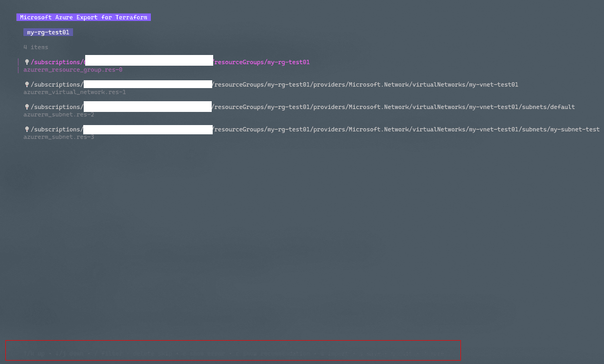604x364 pixels.
Task: Click the lightbulb icon on the subnets/my-subnet-test row
Action: coord(27,129)
